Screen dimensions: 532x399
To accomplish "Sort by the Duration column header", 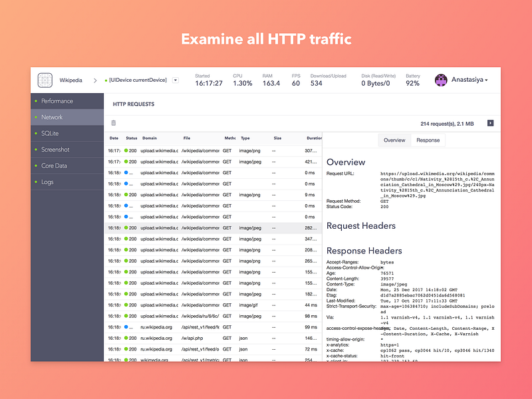I will pos(314,138).
